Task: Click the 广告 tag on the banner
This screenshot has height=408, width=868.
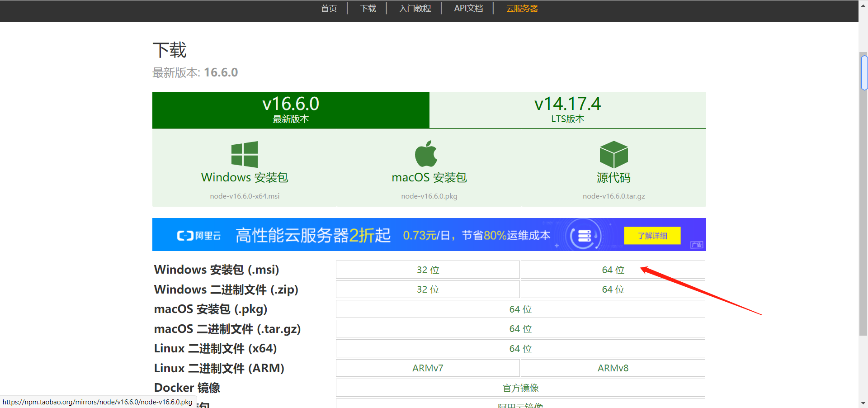Action: pyautogui.click(x=697, y=245)
